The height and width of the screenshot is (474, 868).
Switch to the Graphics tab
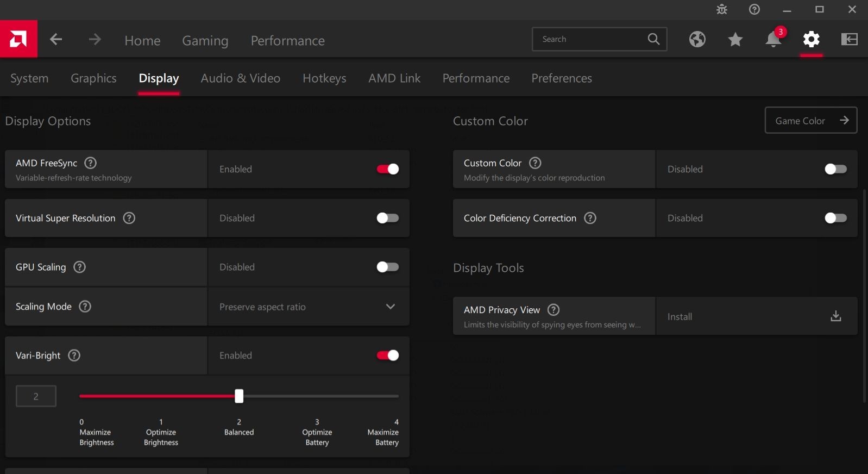pos(93,78)
